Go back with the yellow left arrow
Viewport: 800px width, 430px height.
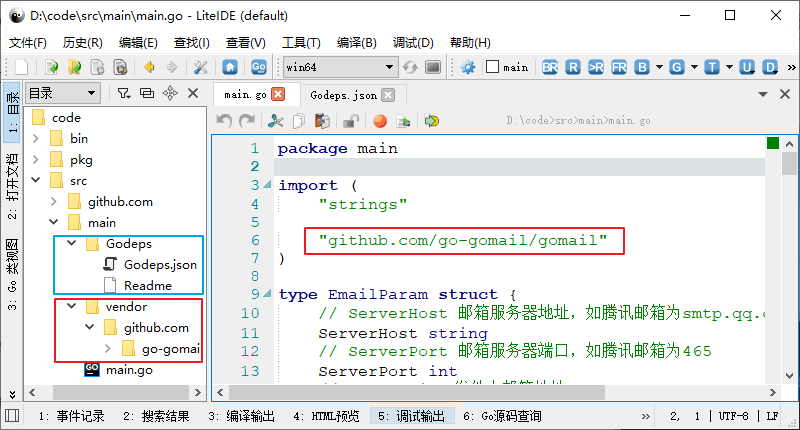coord(149,67)
